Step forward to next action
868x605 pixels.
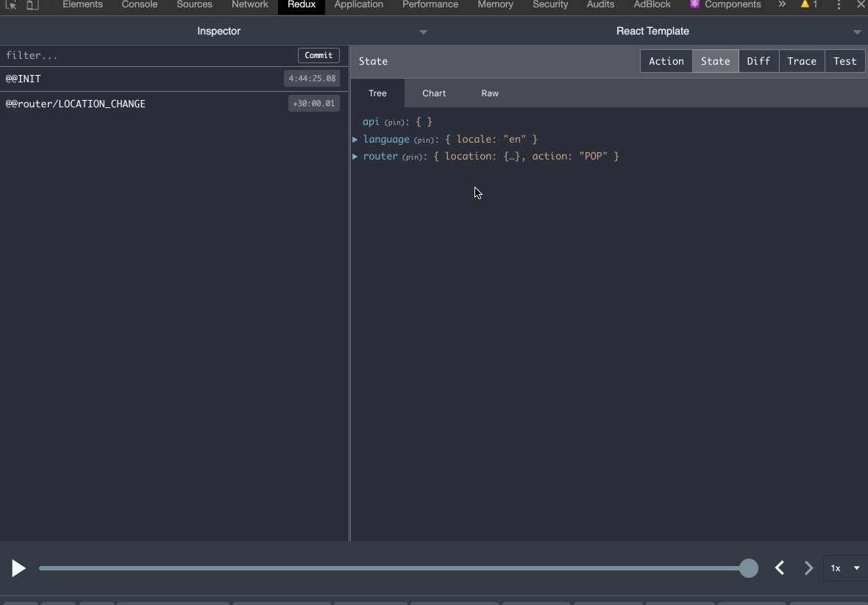(808, 568)
